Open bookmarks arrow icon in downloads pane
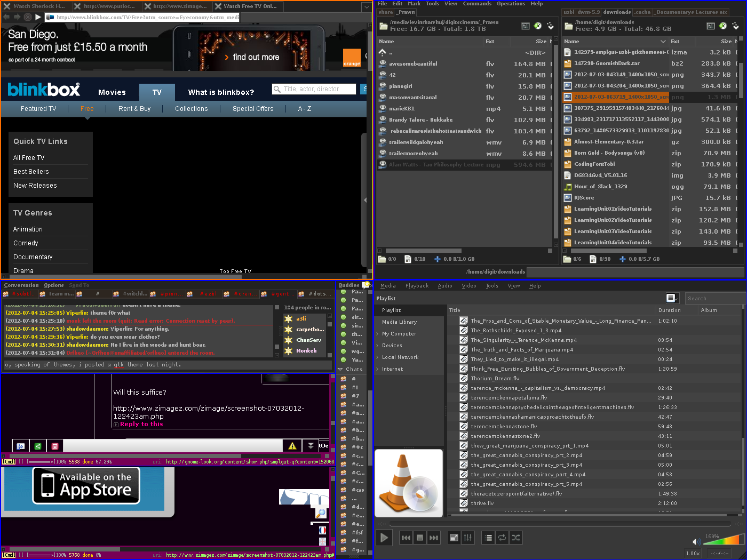This screenshot has height=560, width=747. tap(735, 26)
